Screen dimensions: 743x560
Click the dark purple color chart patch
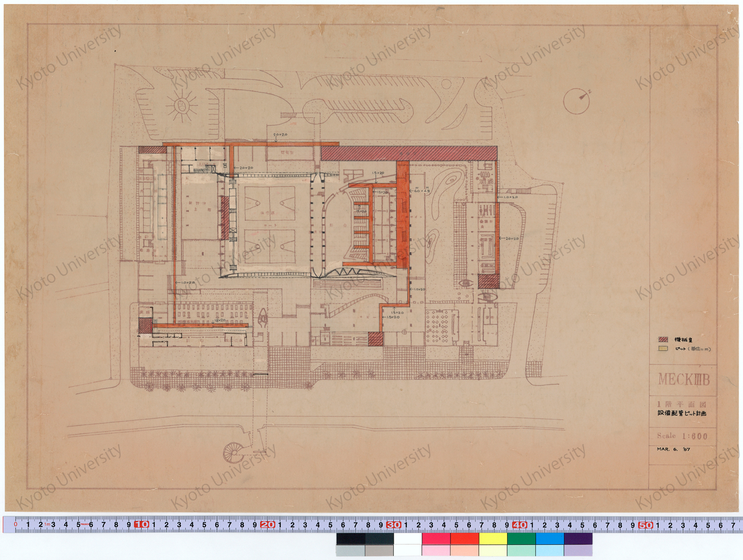coord(578,538)
